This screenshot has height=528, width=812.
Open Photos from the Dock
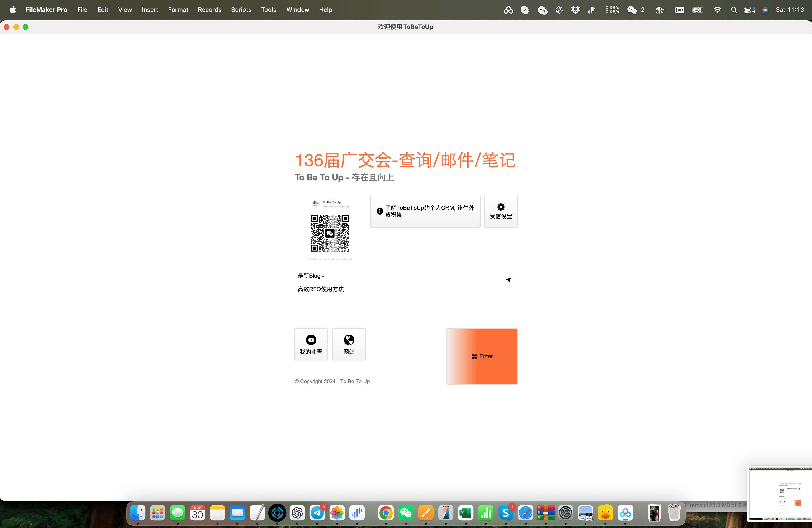337,513
